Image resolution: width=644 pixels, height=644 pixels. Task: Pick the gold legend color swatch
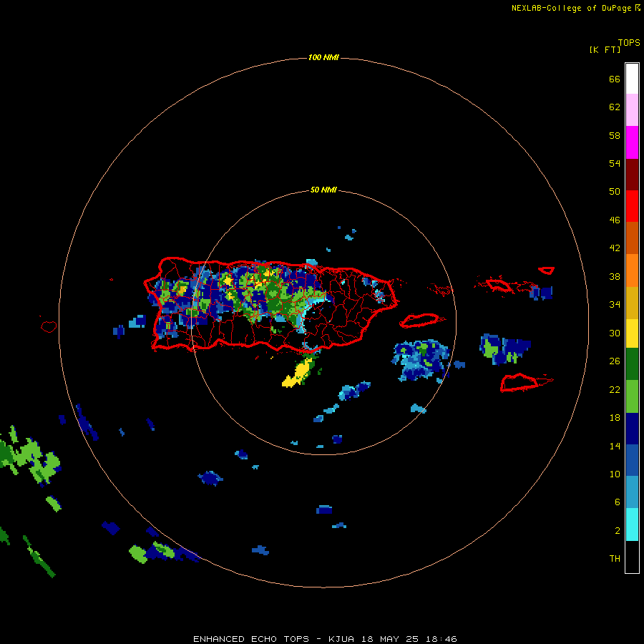tap(632, 303)
